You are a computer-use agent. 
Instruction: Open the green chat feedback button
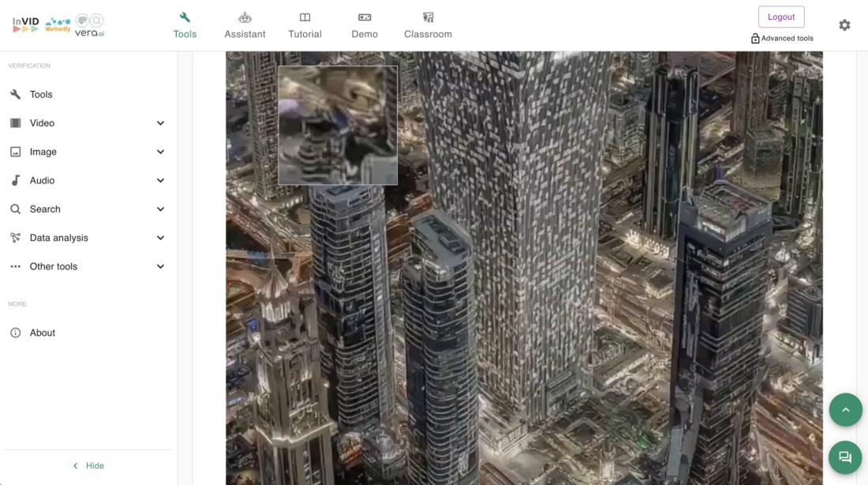pyautogui.click(x=845, y=457)
